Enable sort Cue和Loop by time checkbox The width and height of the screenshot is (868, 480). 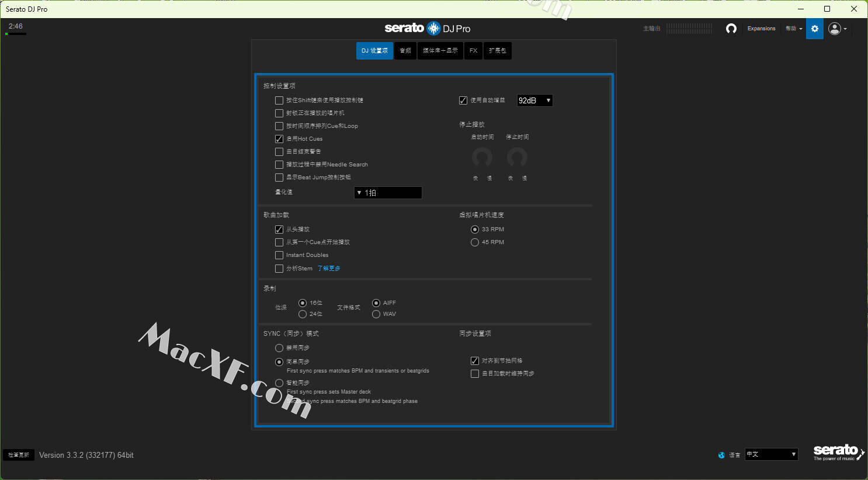point(279,126)
